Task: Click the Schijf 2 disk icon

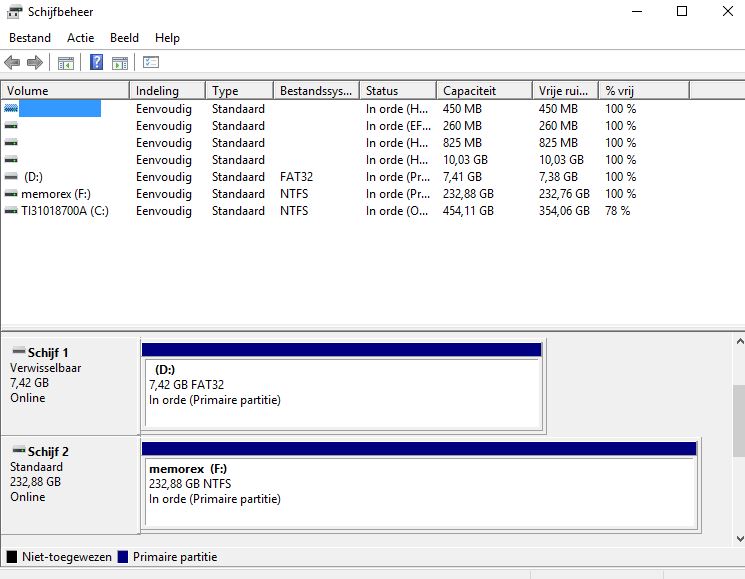Action: [x=19, y=450]
